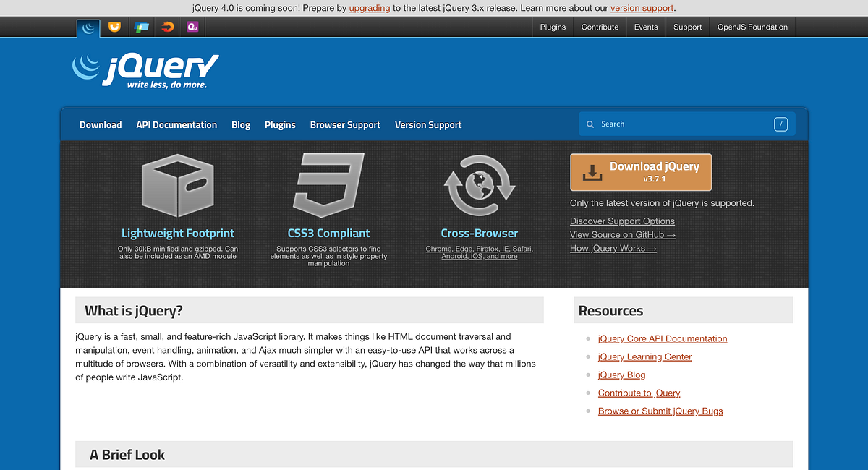
Task: Switch to the Browser Support tab
Action: click(345, 124)
